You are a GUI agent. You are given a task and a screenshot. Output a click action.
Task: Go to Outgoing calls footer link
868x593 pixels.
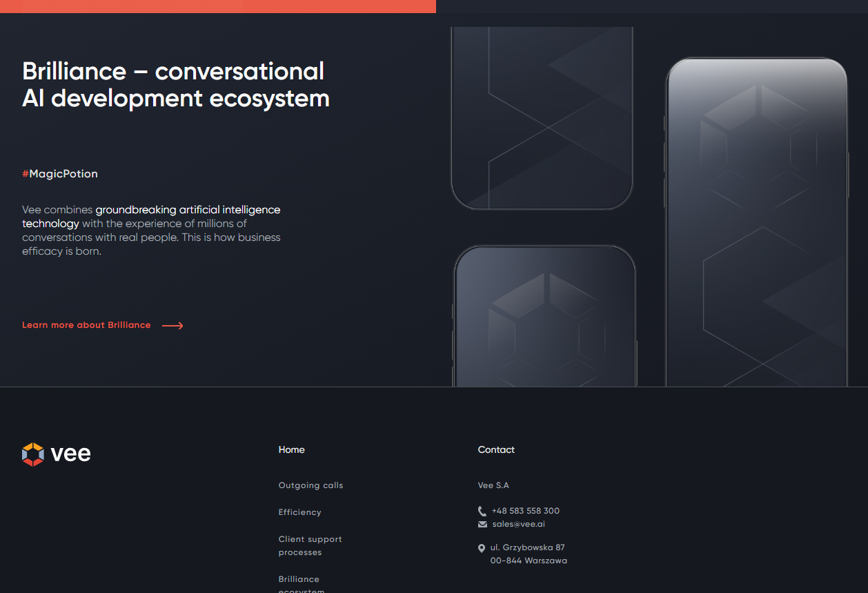coord(310,485)
